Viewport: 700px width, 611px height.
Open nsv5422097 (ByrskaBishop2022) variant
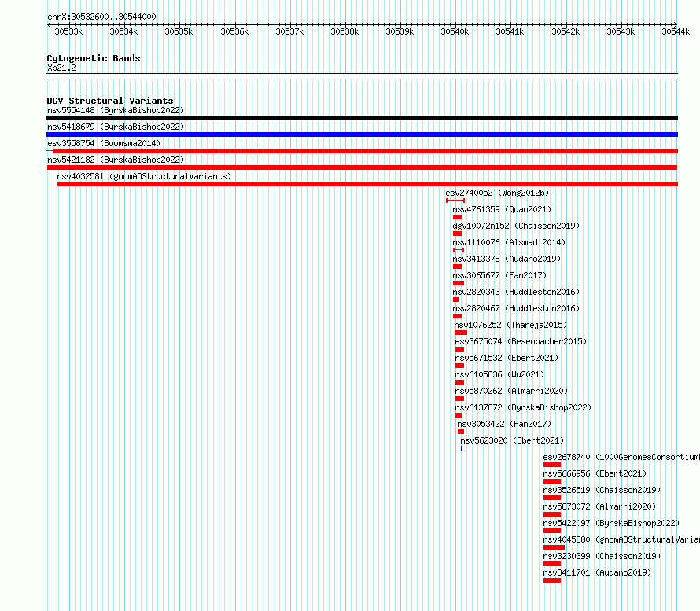click(x=611, y=523)
